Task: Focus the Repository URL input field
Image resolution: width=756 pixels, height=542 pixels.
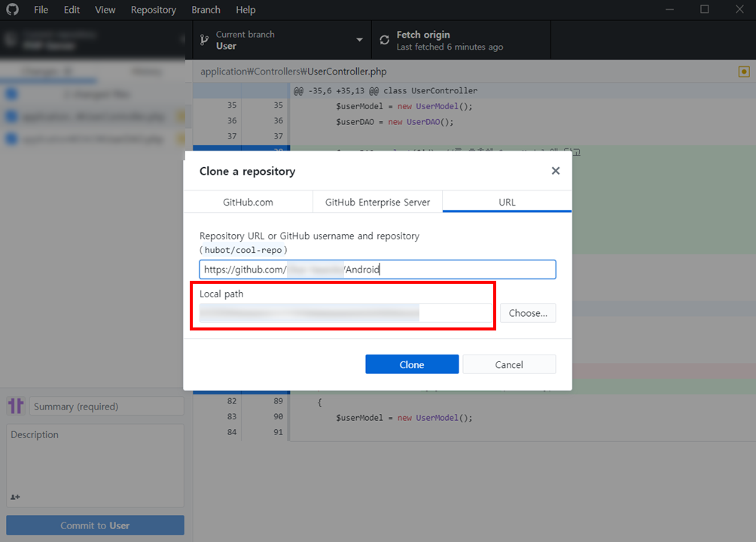Action: coord(377,269)
